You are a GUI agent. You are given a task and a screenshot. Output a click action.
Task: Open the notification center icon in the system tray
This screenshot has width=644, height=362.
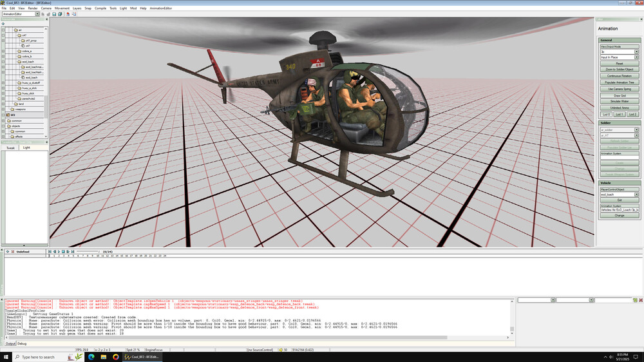pyautogui.click(x=636, y=357)
